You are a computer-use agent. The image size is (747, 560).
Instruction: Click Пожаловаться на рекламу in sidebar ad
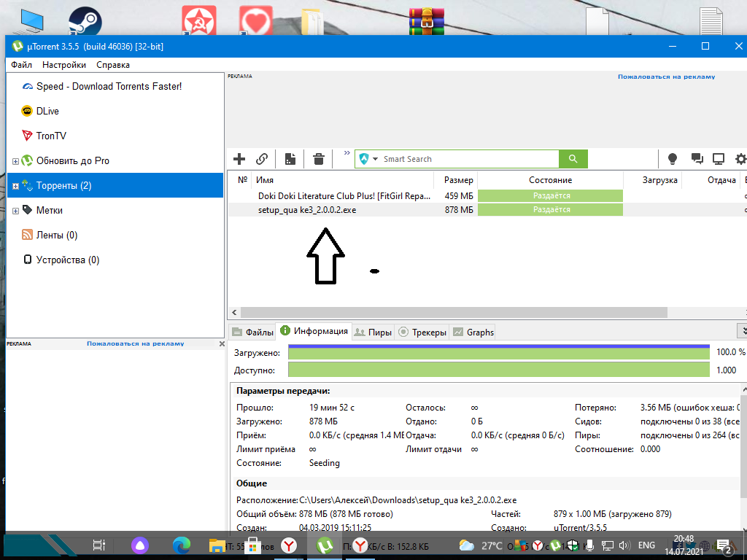tap(135, 344)
